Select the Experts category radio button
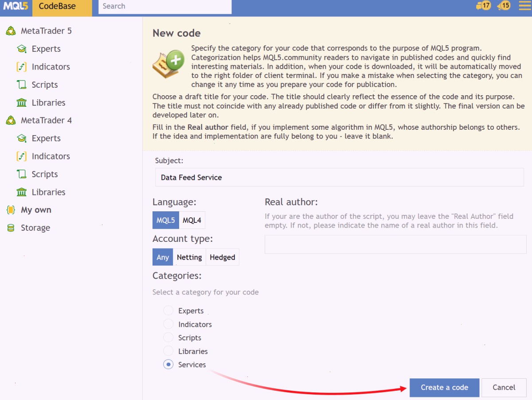The width and height of the screenshot is (532, 400). 168,311
